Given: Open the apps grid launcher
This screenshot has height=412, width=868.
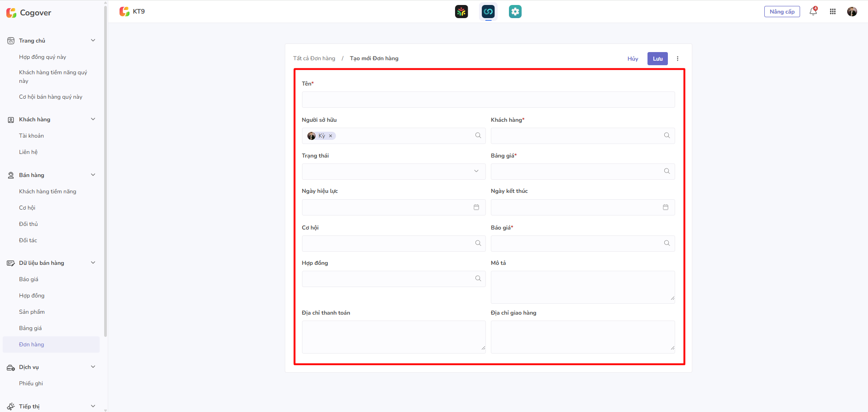Looking at the screenshot, I should point(833,12).
